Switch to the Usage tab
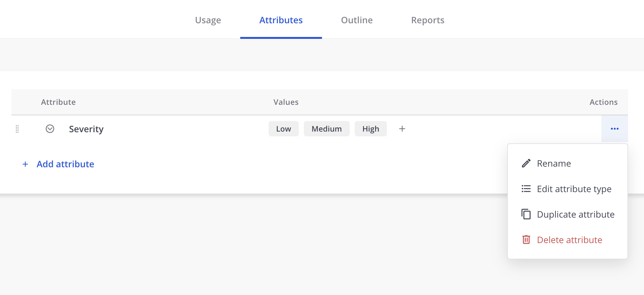The width and height of the screenshot is (644, 295). 208,20
